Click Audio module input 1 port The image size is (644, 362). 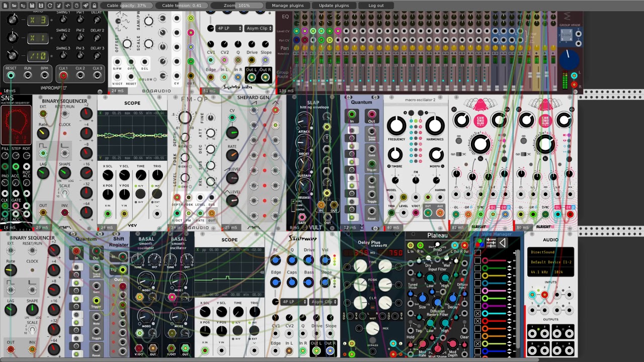tap(532, 295)
